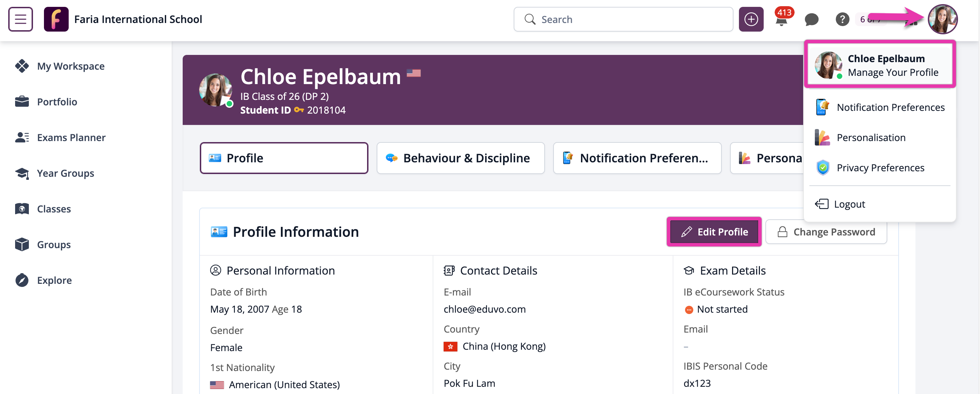Click the help question mark icon
Image resolution: width=980 pixels, height=394 pixels.
[x=842, y=20]
